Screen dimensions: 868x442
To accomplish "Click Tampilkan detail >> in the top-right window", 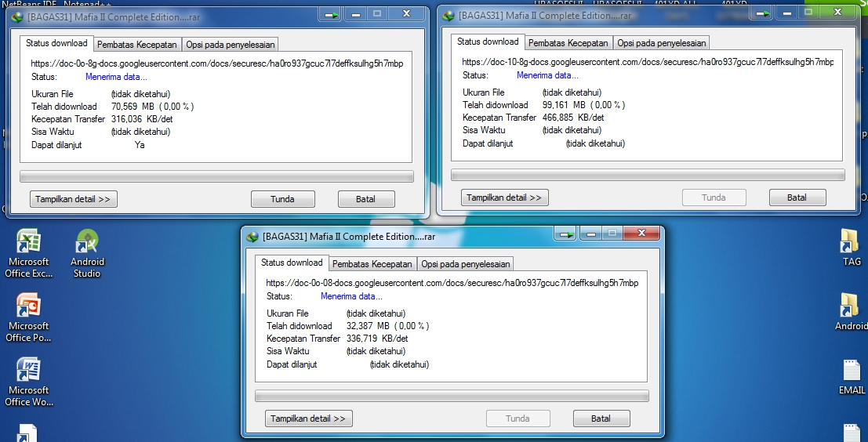I will [504, 197].
